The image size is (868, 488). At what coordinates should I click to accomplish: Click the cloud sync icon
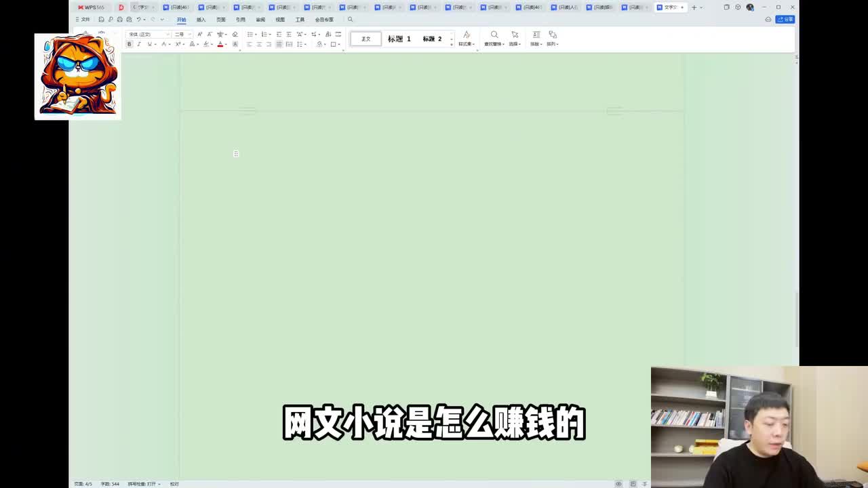pos(768,20)
